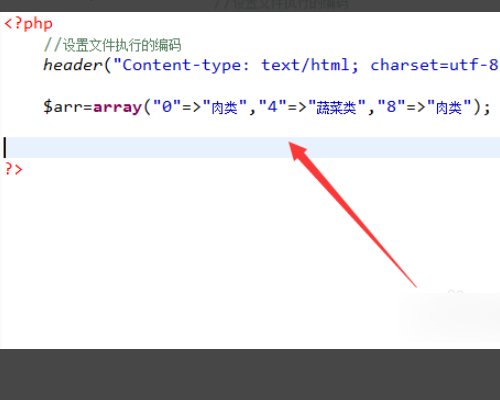
Task: Click the semicolon ending the array line
Action: click(x=487, y=109)
